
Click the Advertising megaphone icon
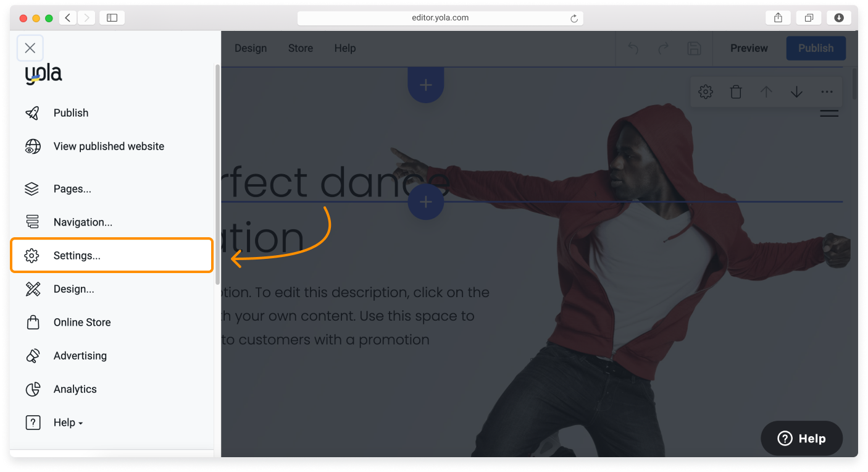32,356
